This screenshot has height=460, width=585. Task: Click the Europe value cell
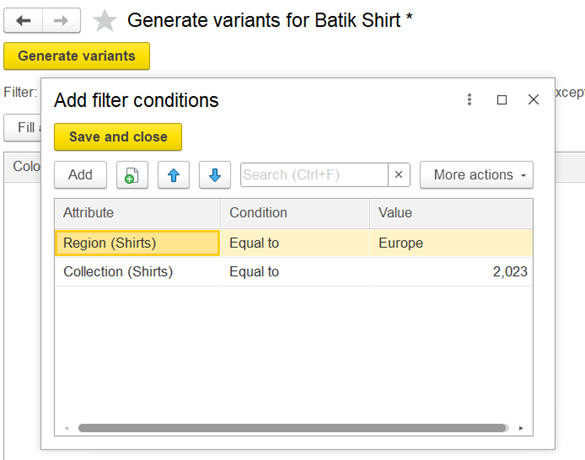point(451,243)
